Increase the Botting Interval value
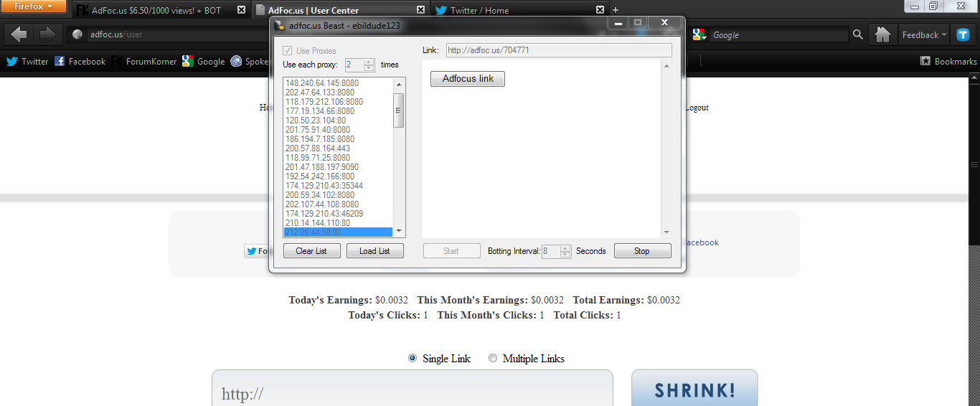The image size is (980, 406). point(565,248)
